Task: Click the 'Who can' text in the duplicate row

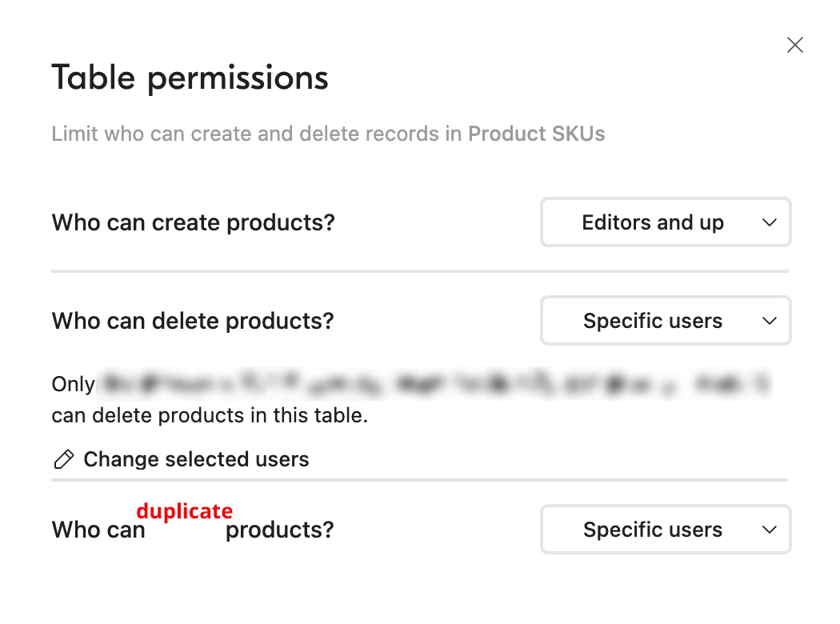Action: [98, 530]
